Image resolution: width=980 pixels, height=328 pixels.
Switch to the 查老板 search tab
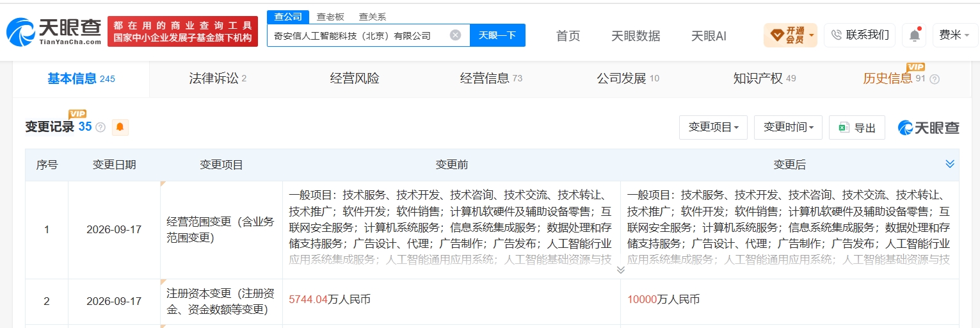330,17
